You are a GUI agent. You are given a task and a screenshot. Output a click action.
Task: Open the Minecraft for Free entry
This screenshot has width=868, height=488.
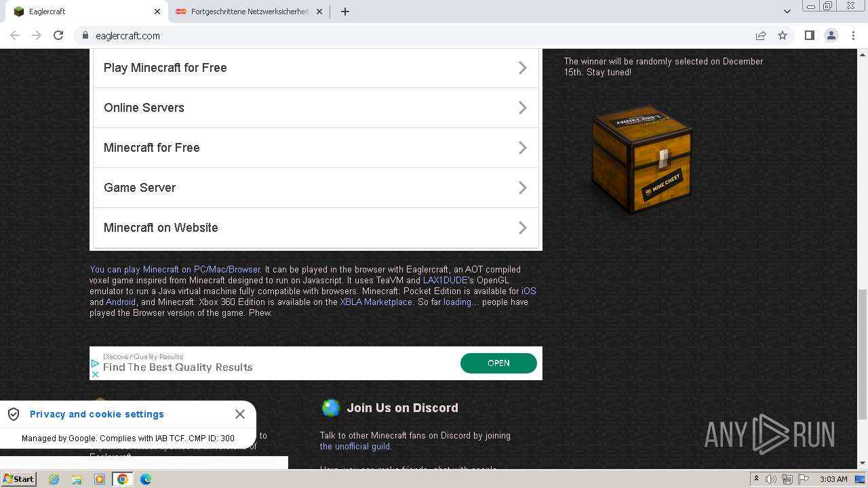click(316, 148)
